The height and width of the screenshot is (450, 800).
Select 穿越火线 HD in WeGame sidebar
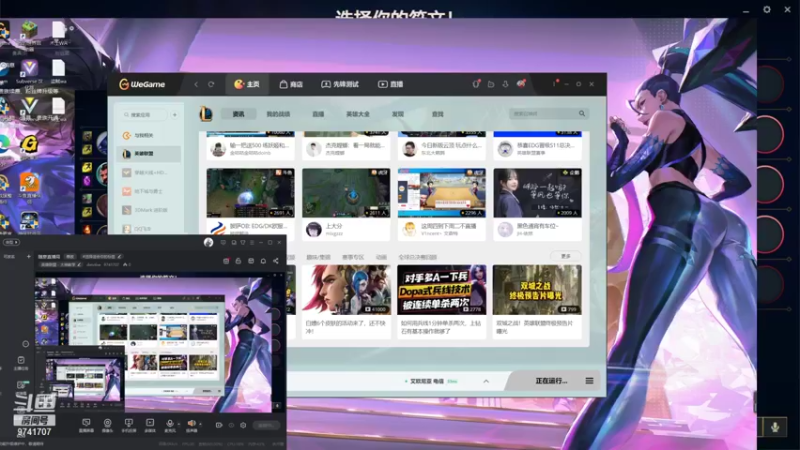[148, 172]
